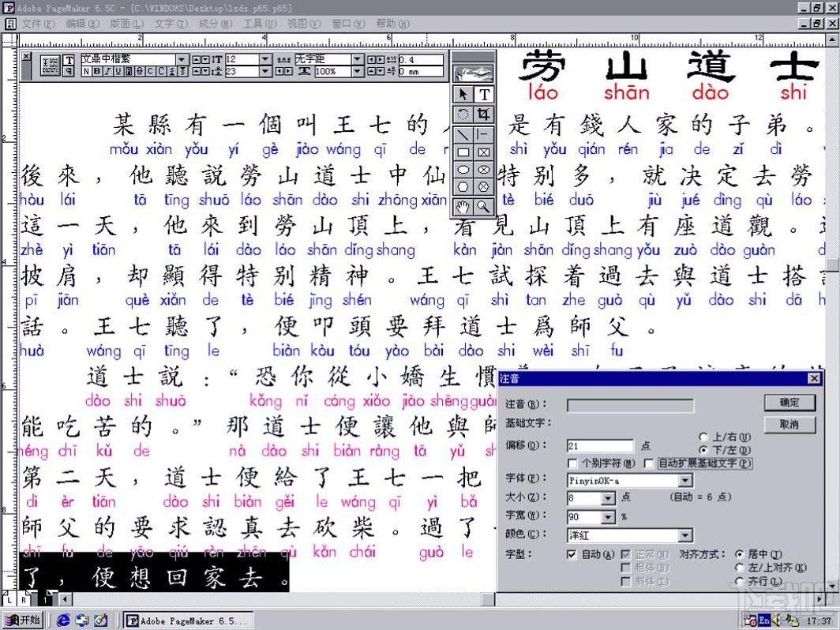The image size is (840, 630).
Task: Click the 取消 button
Action: pyautogui.click(x=789, y=425)
